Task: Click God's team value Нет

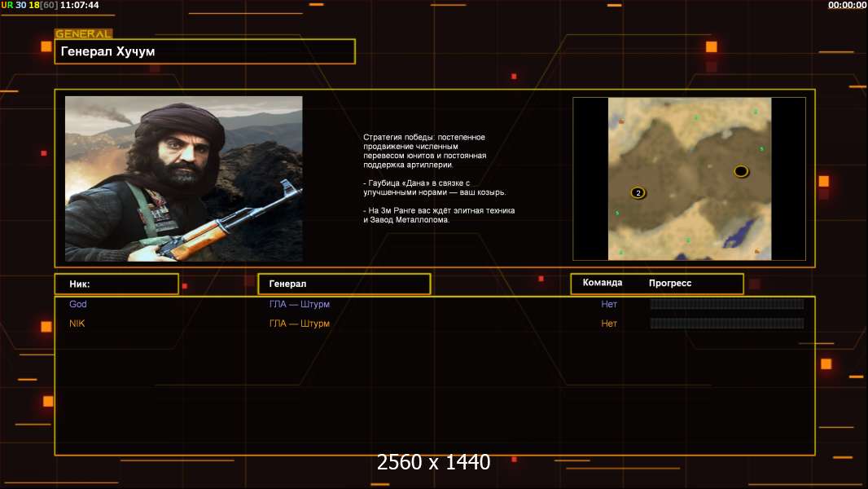Action: (x=609, y=304)
